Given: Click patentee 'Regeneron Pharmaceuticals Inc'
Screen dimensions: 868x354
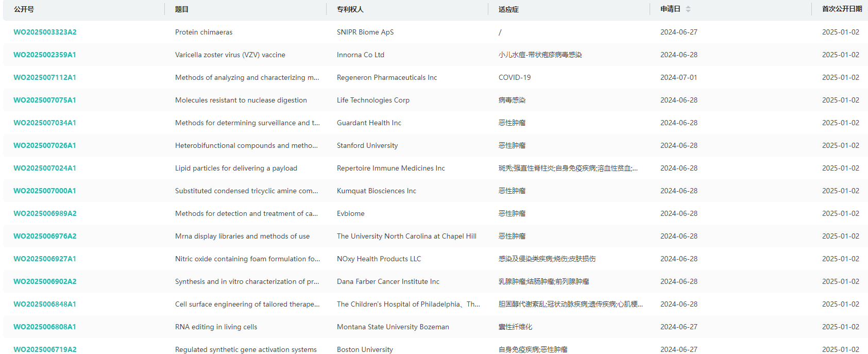Looking at the screenshot, I should point(387,77).
